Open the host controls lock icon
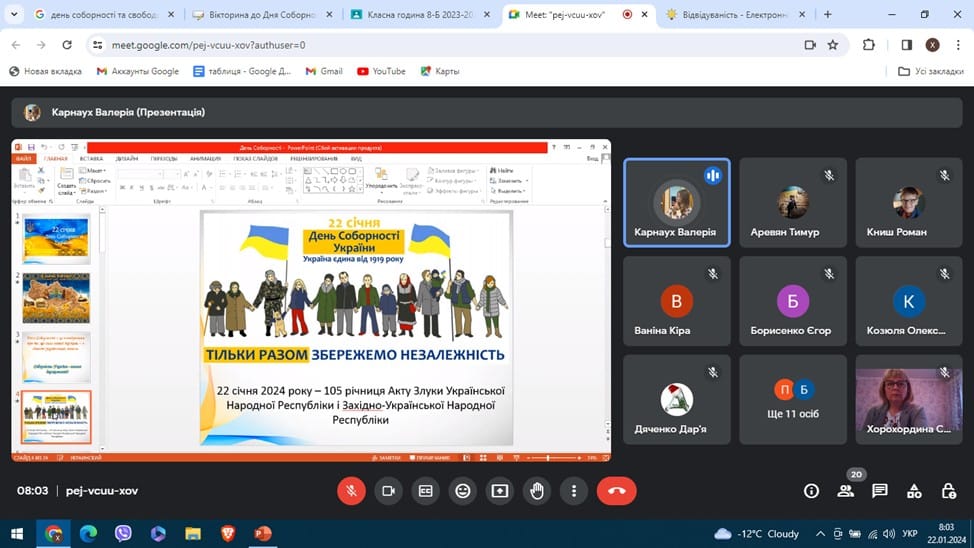Screen dimensions: 974x548 pos(949,491)
